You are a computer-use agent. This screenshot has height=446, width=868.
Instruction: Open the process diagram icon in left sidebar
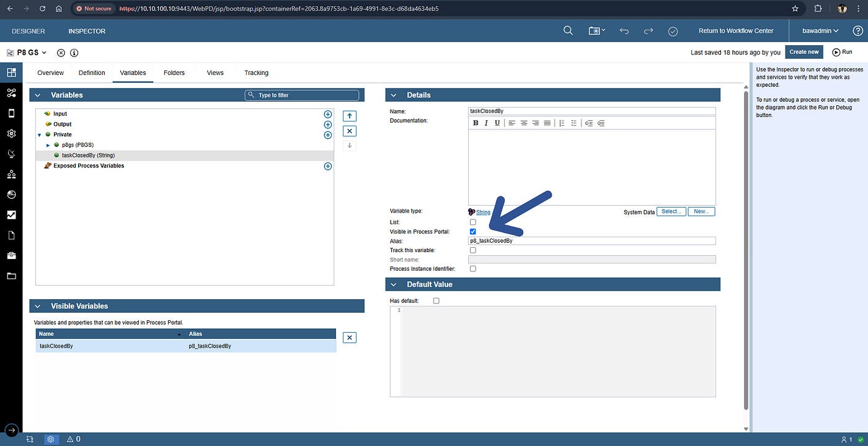tap(11, 93)
